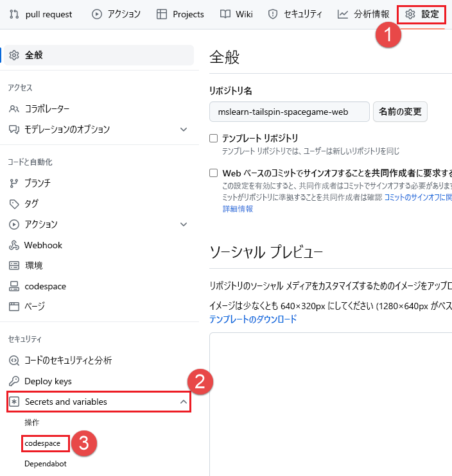Click the Wiki book icon

click(225, 14)
